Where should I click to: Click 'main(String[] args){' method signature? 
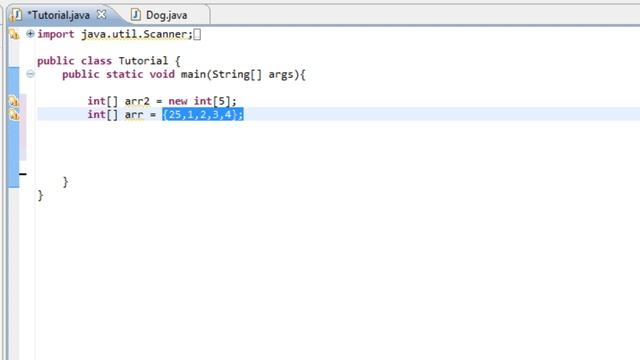pos(243,74)
